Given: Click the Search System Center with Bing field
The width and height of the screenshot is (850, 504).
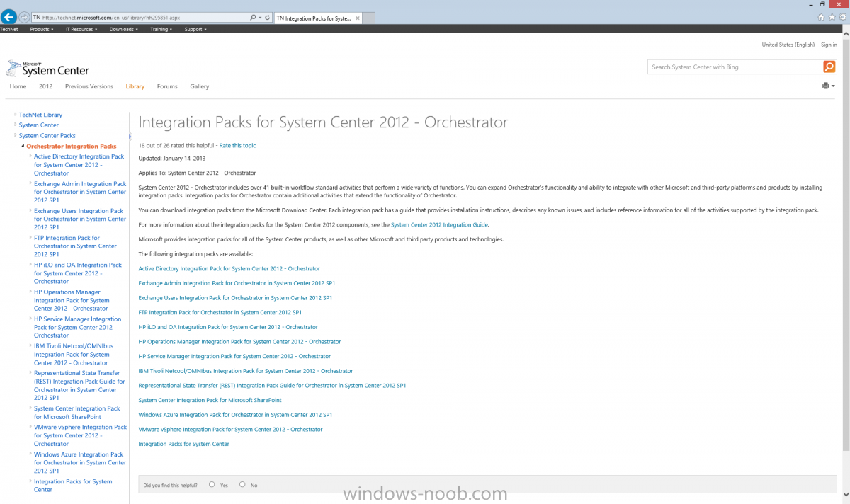Looking at the screenshot, I should click(734, 67).
